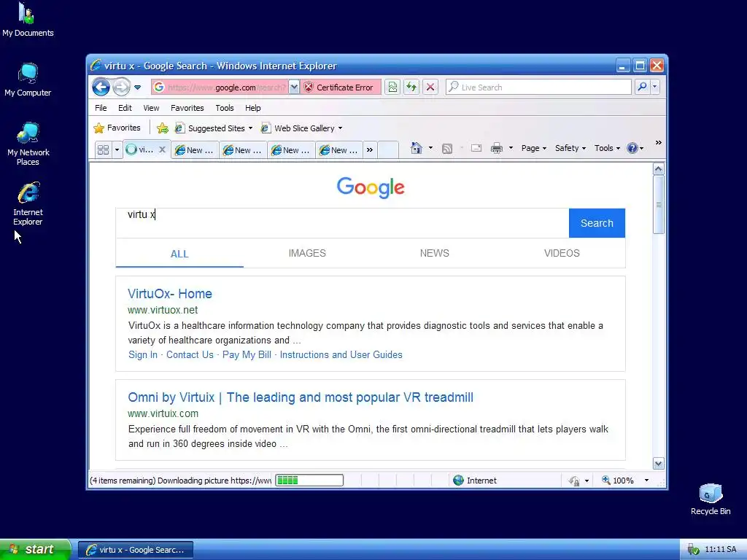Click the 100% zoom level button
Screen dimensions: 747x560
coord(617,481)
